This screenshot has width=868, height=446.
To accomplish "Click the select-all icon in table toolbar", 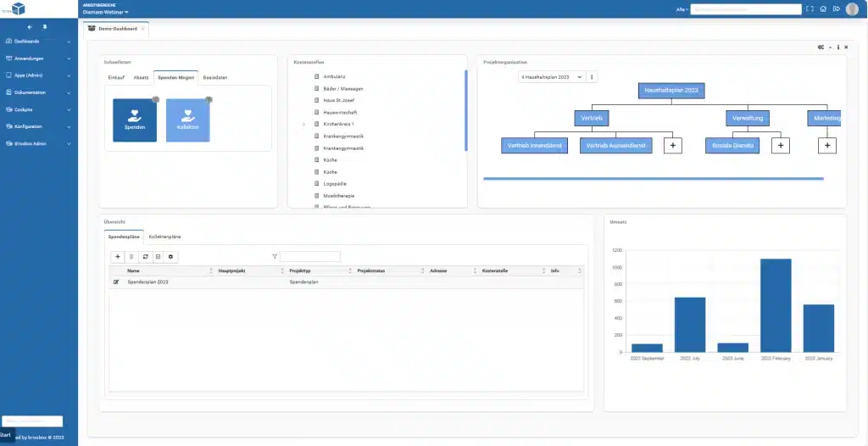I will pos(158,257).
